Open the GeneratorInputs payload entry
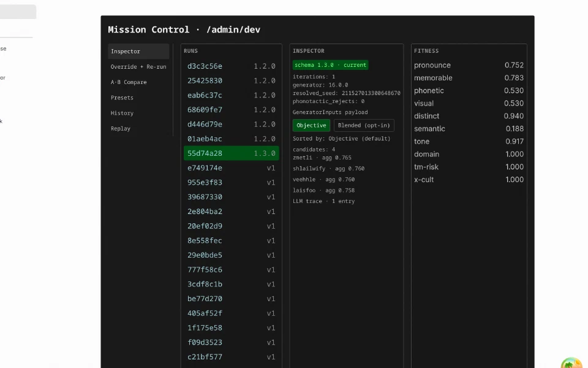The height and width of the screenshot is (368, 588). (330, 112)
